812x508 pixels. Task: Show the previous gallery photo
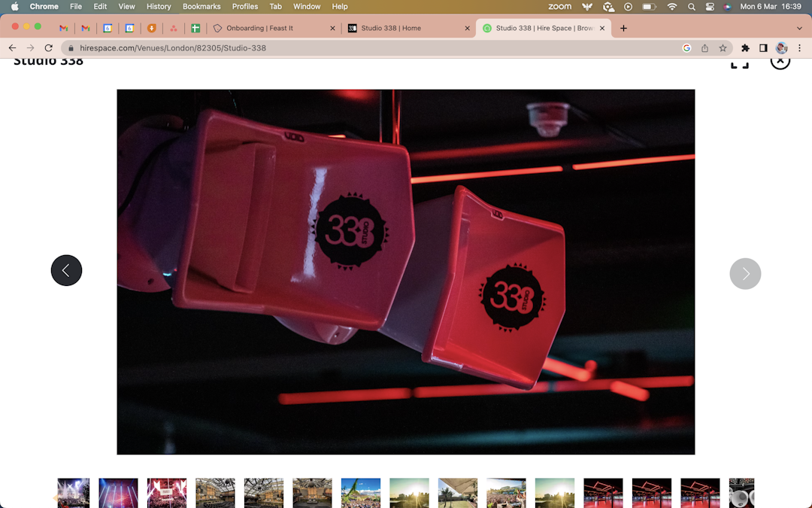[66, 270]
